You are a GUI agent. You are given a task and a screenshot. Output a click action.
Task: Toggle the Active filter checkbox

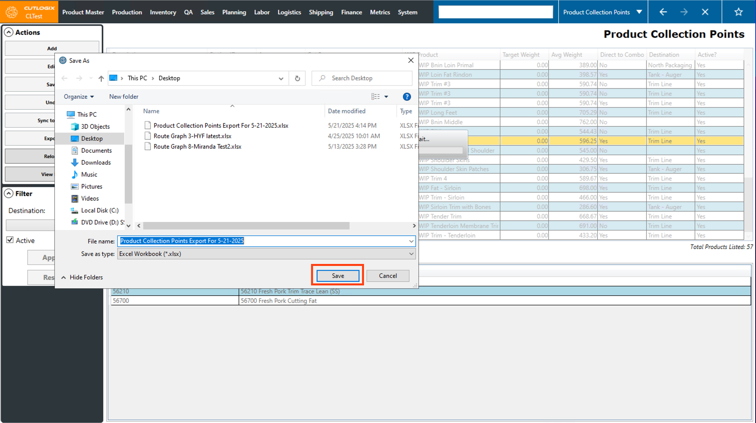click(10, 240)
